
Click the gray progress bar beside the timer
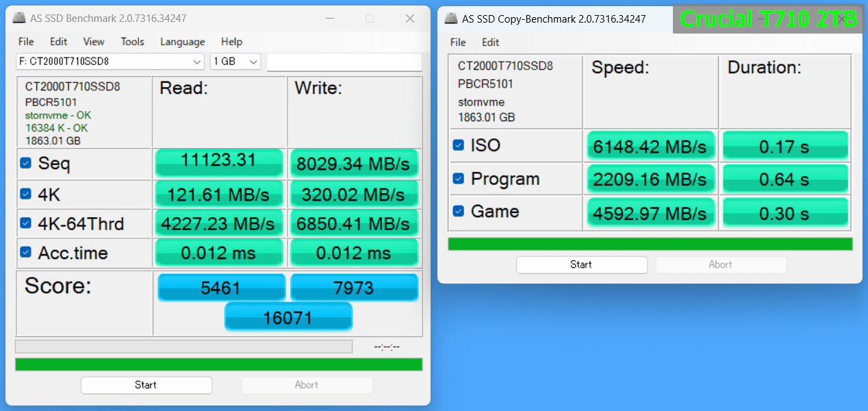(183, 347)
